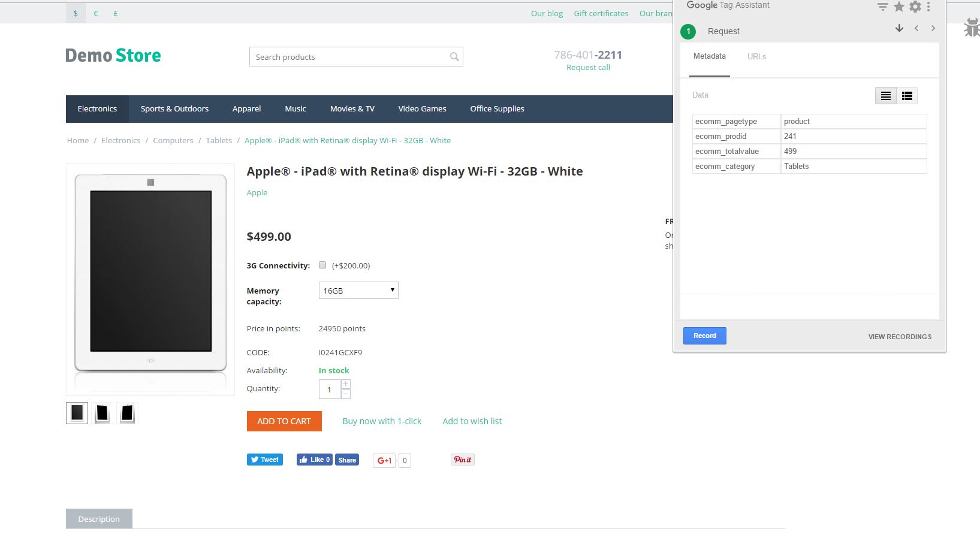Click the Add to wish list link
This screenshot has width=980, height=544.
472,421
